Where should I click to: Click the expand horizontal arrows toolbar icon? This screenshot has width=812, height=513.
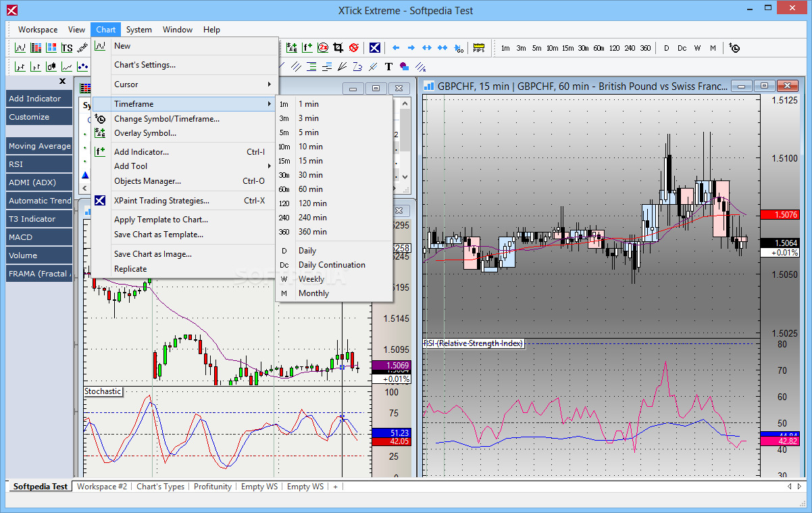tap(427, 48)
